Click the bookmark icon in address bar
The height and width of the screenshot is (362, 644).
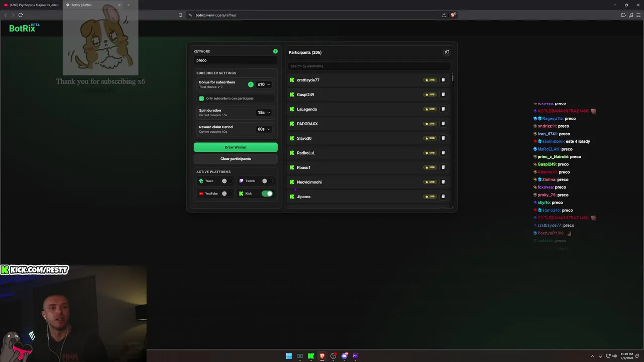point(181,15)
